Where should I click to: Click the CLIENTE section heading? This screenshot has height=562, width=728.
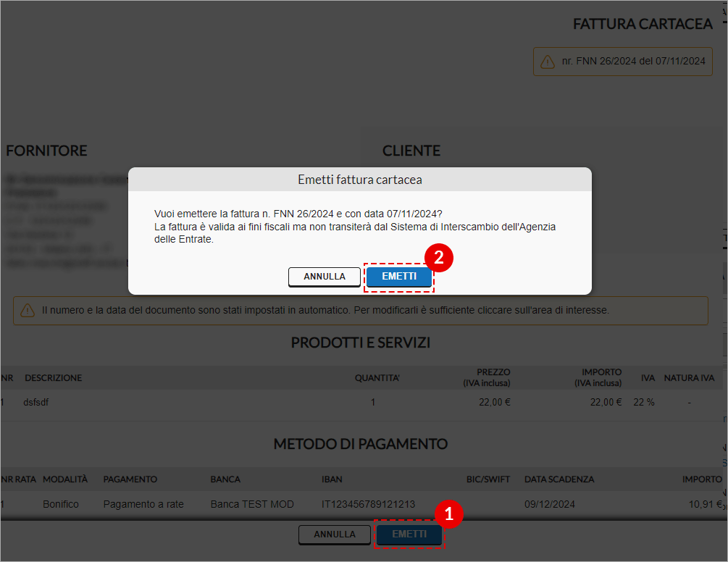(411, 151)
